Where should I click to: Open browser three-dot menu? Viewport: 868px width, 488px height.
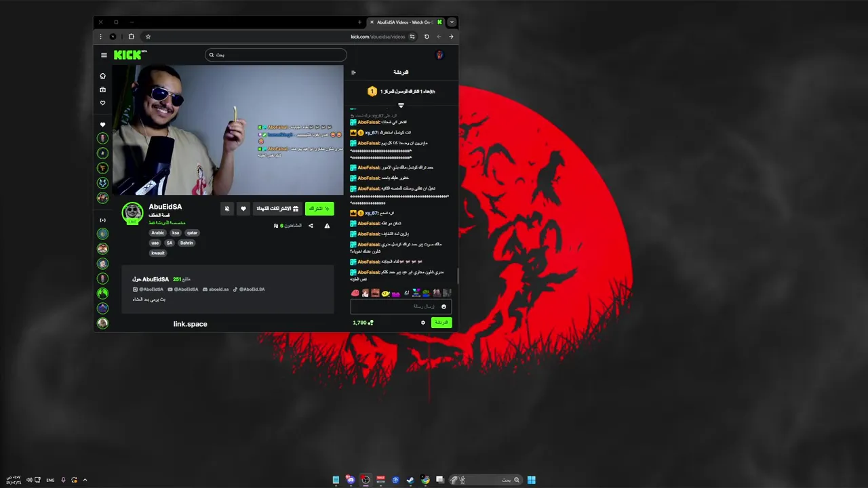100,37
